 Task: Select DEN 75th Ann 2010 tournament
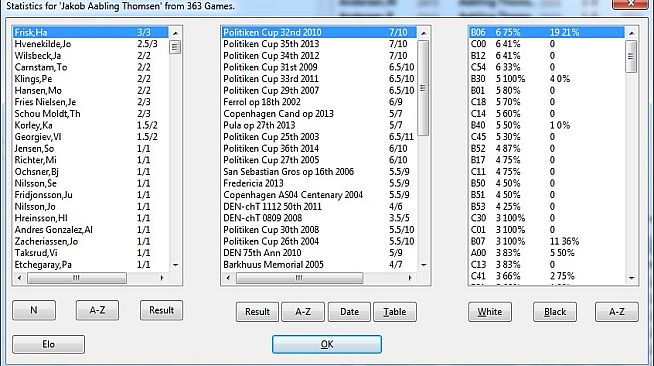coord(319,253)
